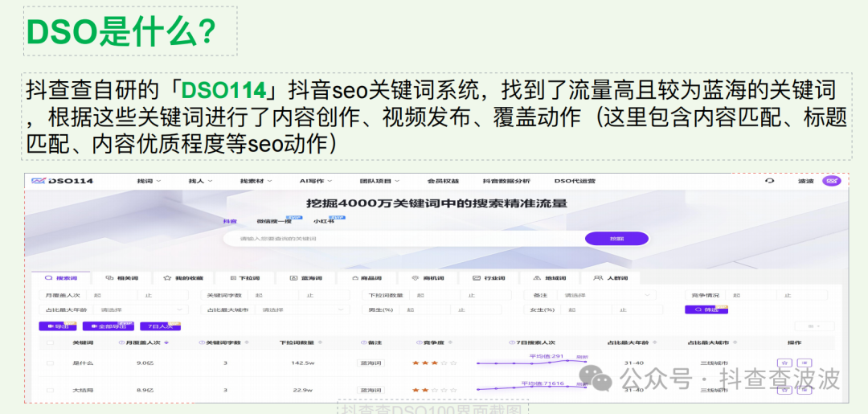Click 竞争情况 起 minimum input

click(x=750, y=296)
